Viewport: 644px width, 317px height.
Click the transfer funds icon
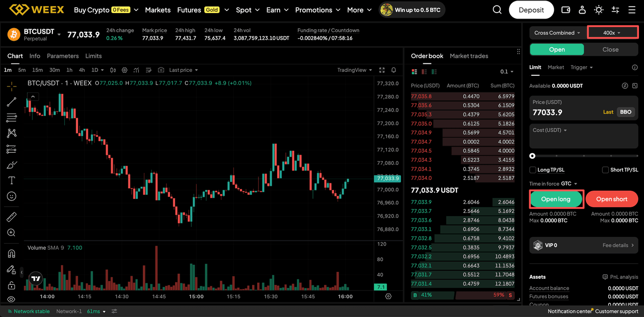pos(625,86)
